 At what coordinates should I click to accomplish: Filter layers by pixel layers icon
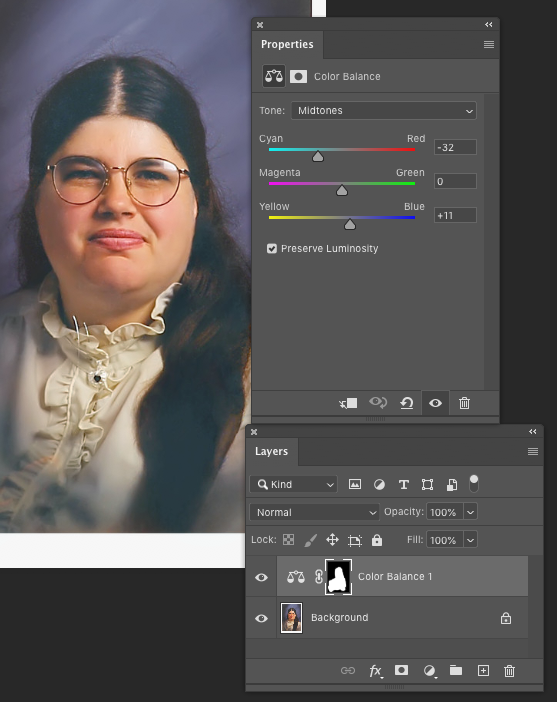pyautogui.click(x=355, y=484)
